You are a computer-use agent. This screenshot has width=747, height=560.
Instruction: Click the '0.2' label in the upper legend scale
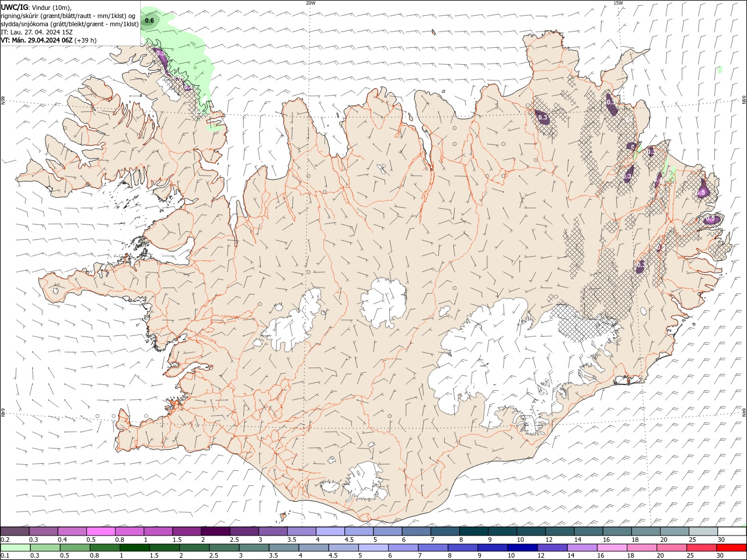5,540
